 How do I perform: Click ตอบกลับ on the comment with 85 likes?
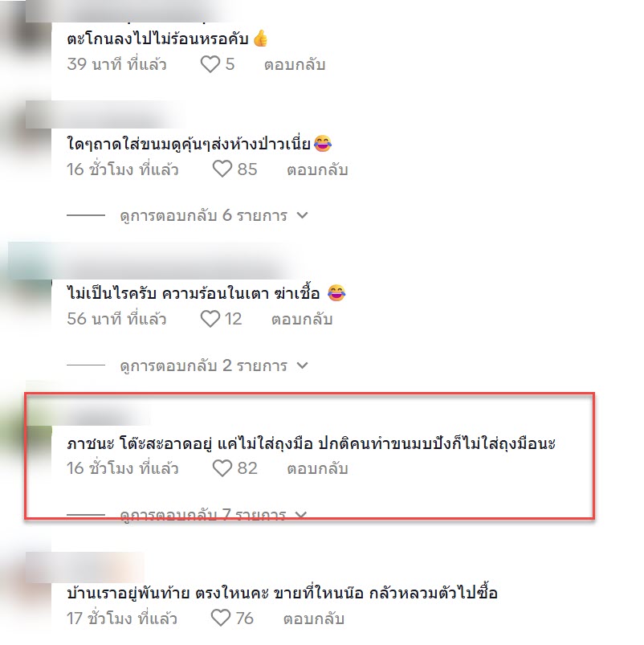point(317,169)
